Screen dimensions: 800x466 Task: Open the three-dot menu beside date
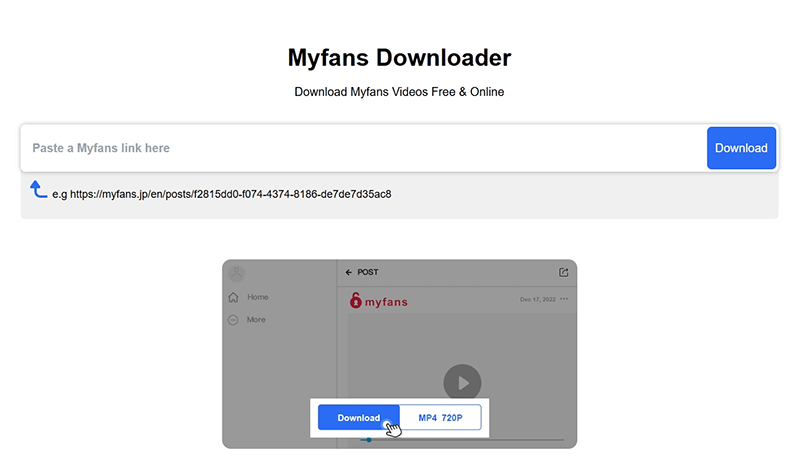coord(564,299)
